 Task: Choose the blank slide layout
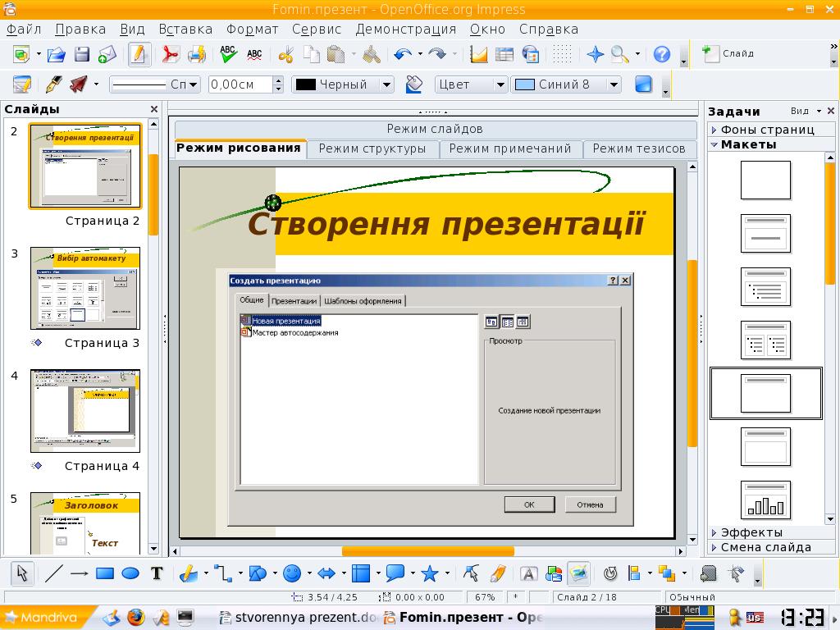click(765, 180)
